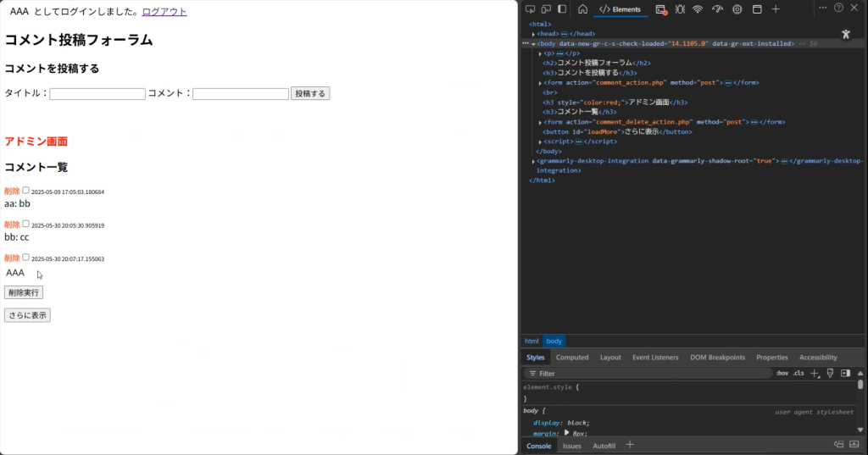The height and width of the screenshot is (455, 868).
Task: Close the DevTools panel
Action: (854, 8)
